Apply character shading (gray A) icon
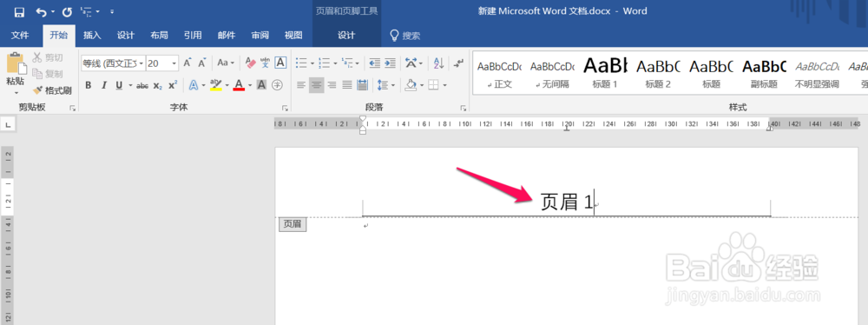Image resolution: width=868 pixels, height=325 pixels. pos(262,85)
